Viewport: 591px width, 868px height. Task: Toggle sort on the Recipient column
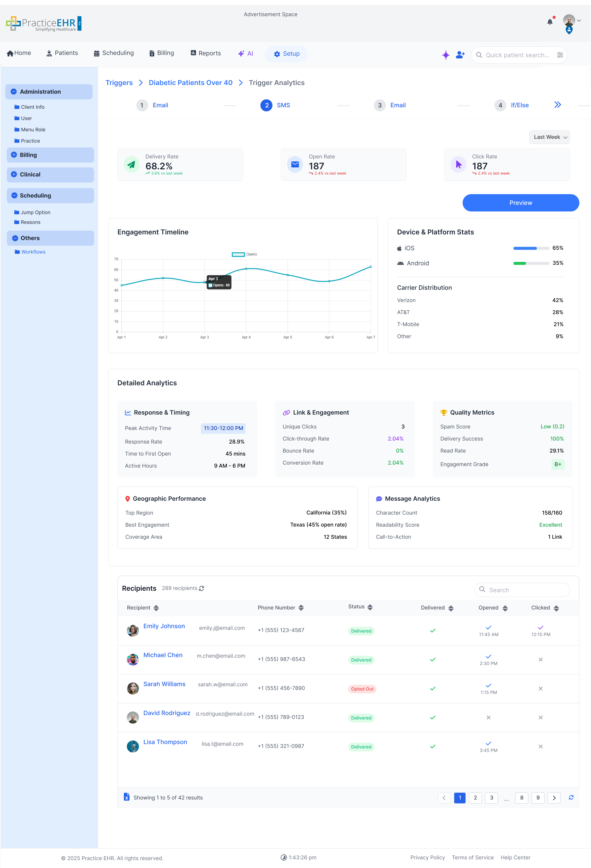tap(157, 608)
